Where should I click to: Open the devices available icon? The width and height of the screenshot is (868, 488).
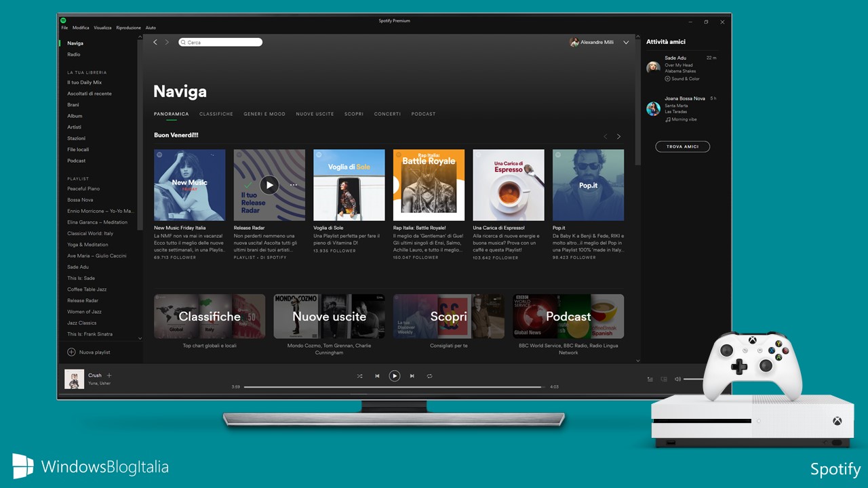coord(664,379)
